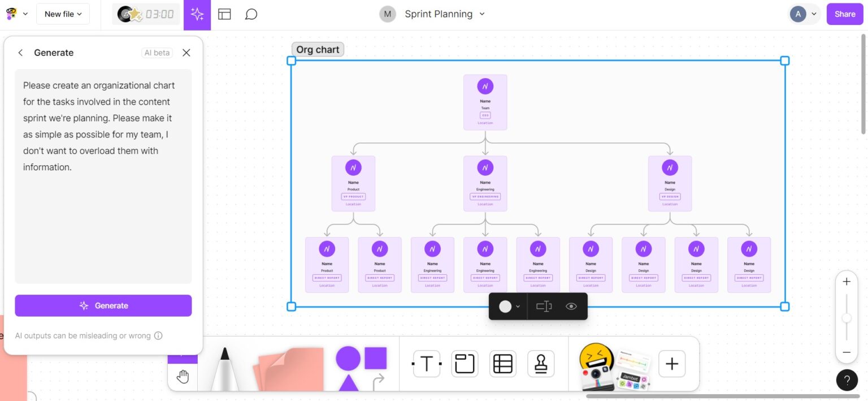The width and height of the screenshot is (868, 401).
Task: Click the Generate button
Action: click(103, 305)
